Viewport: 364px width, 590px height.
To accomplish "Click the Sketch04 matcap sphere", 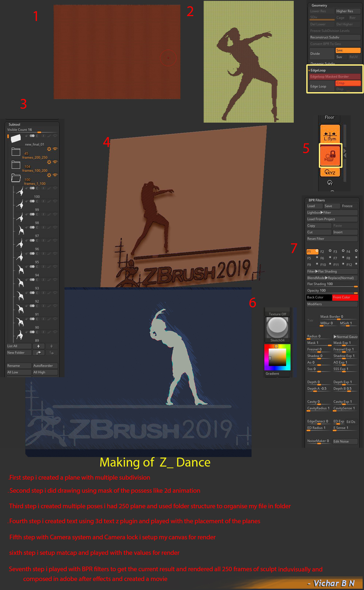I will click(277, 328).
